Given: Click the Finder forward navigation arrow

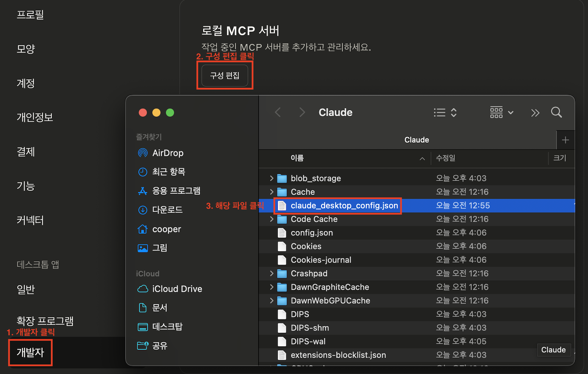Looking at the screenshot, I should (x=302, y=112).
